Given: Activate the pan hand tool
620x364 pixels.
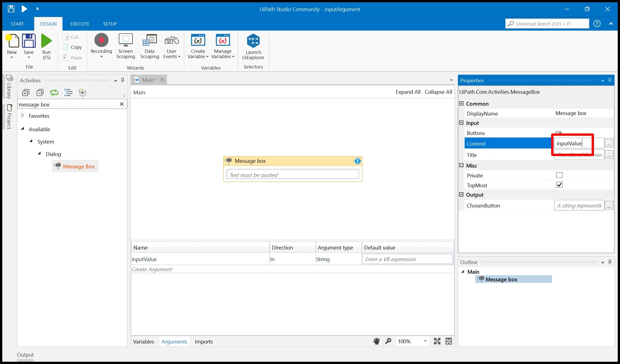Looking at the screenshot, I should pos(376,341).
